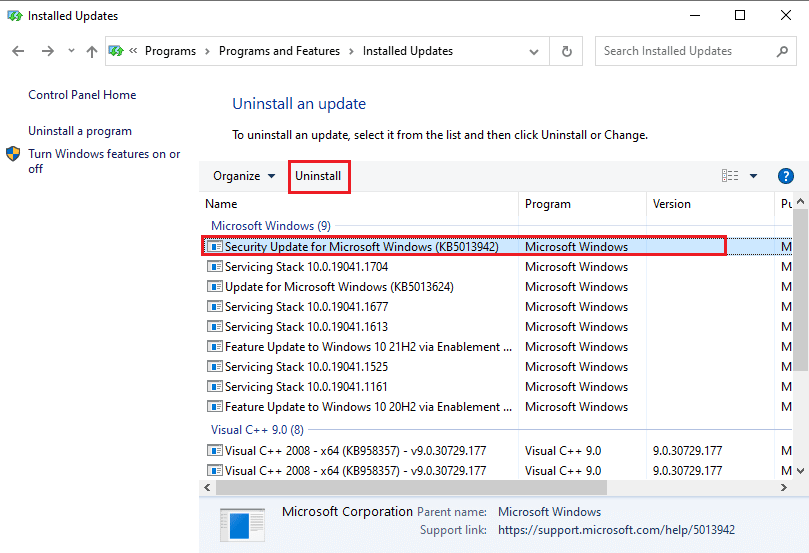Select Servicing Stack 10.0.19041.1161
This screenshot has width=809, height=553.
coord(496,387)
